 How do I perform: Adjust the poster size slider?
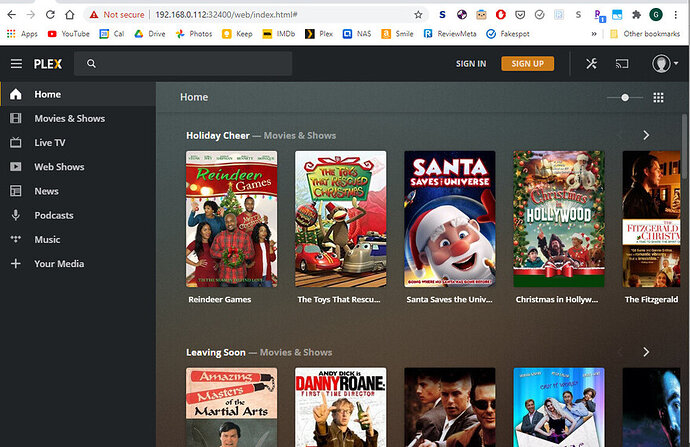[x=625, y=98]
